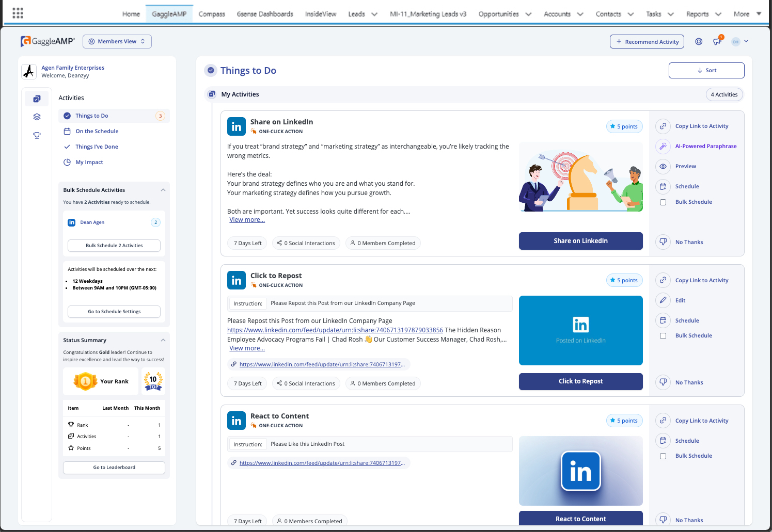Click the 4 Activities count pill

tap(724, 94)
